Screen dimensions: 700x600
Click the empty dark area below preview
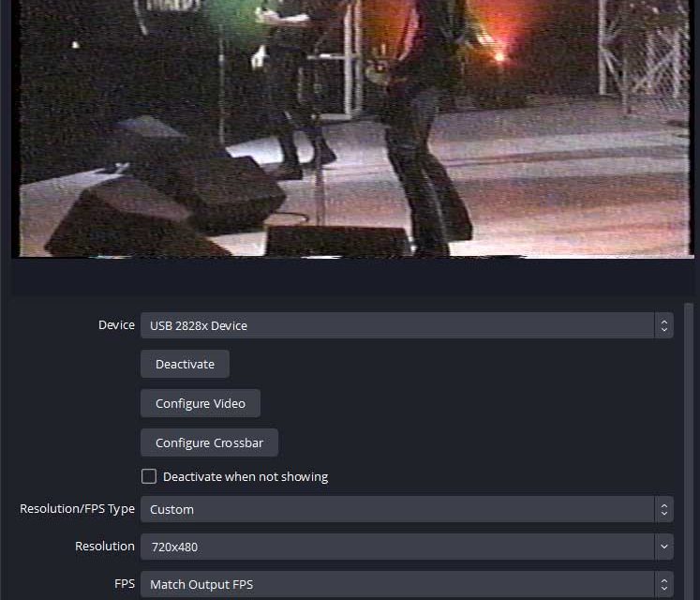point(352,277)
